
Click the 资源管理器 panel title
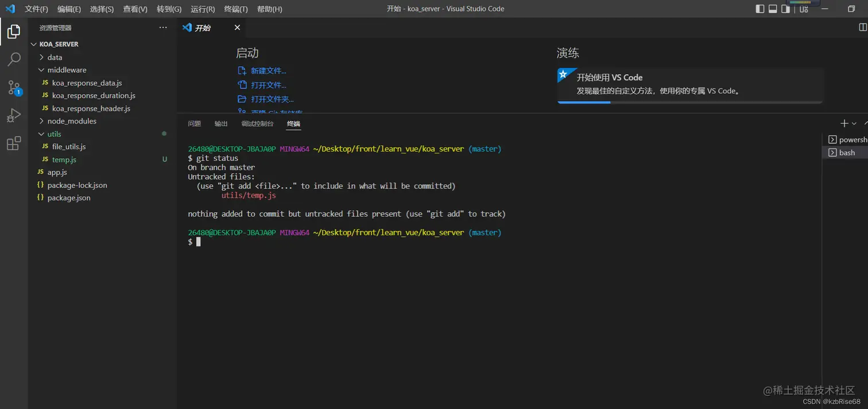[x=56, y=28]
